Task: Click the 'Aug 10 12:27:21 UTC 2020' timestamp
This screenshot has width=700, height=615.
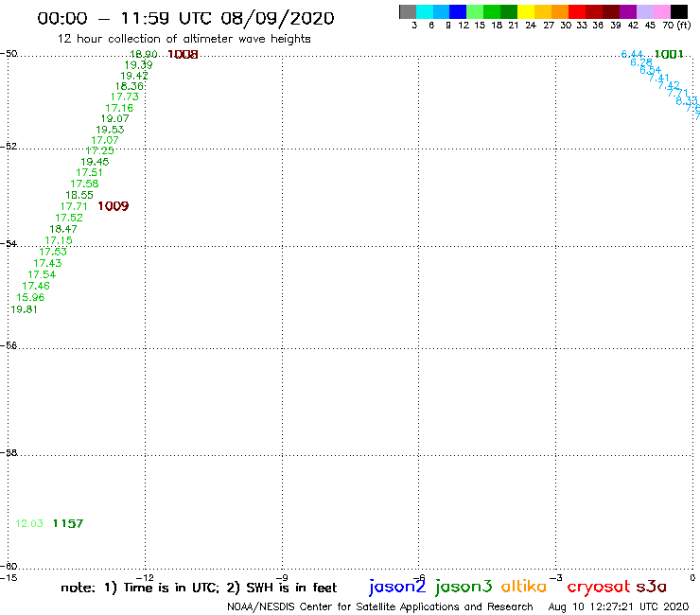Action: (619, 607)
